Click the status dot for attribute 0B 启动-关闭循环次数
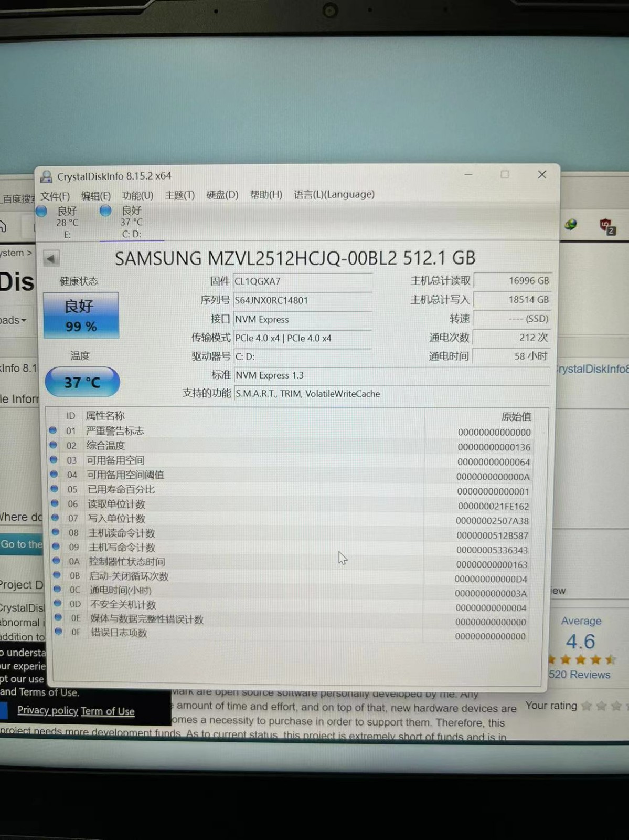 (57, 575)
